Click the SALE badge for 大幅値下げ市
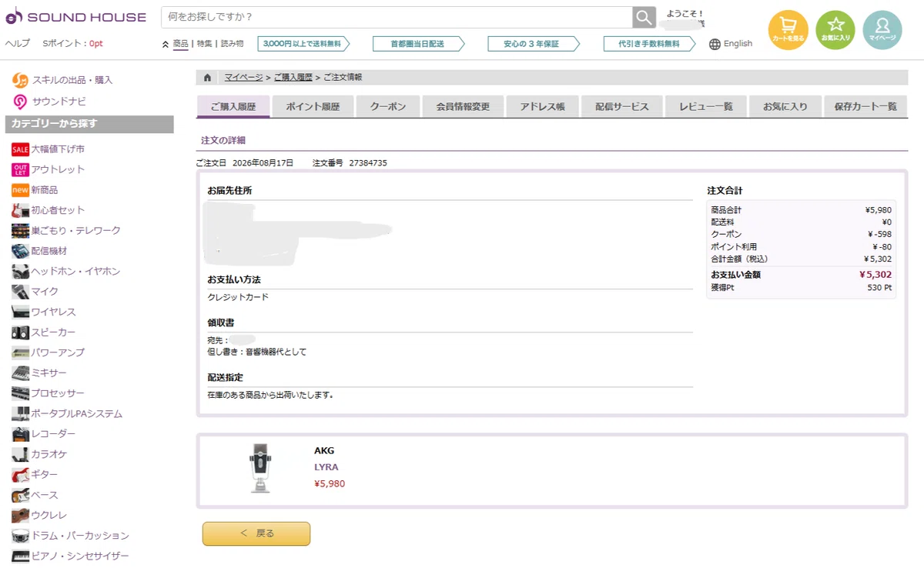Viewport: 924px width, 568px height. tap(20, 149)
